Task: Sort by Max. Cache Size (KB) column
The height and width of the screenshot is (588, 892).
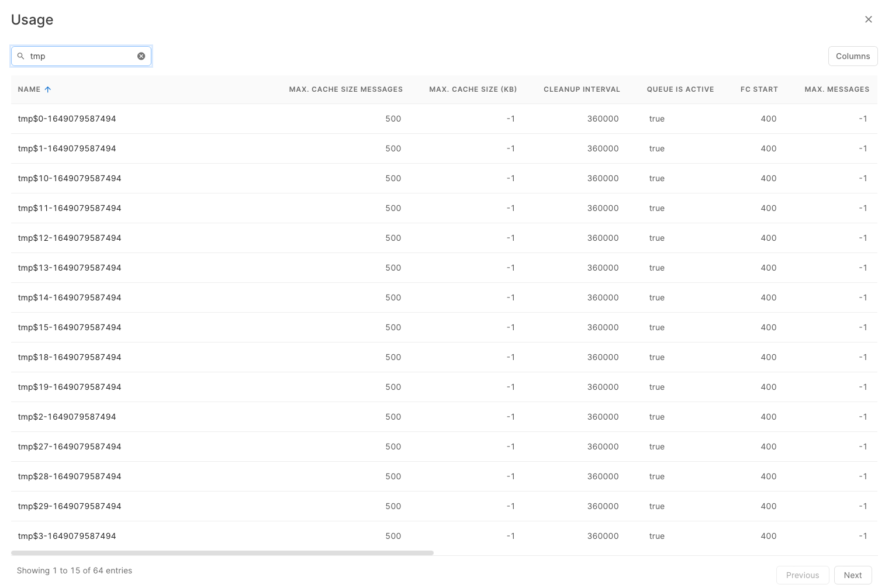Action: [473, 89]
